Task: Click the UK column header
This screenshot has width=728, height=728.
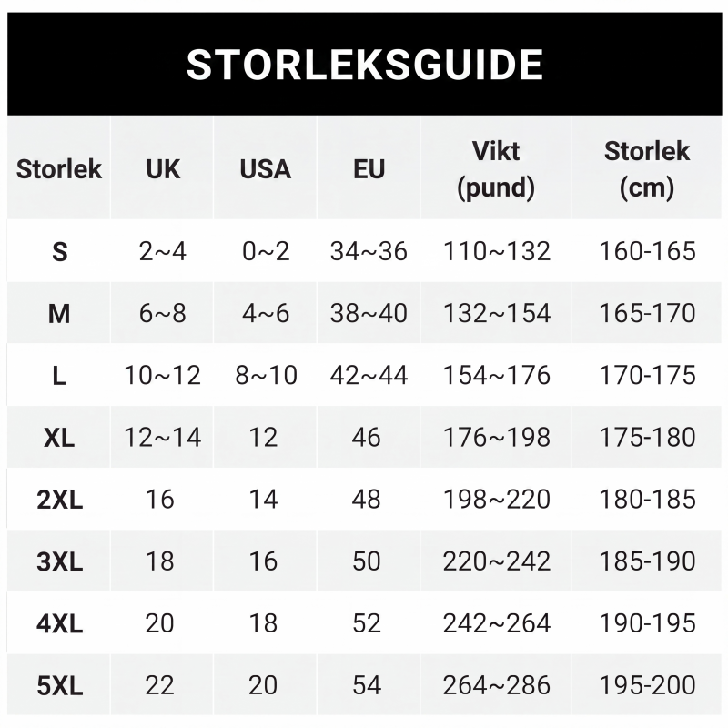Action: (x=163, y=168)
